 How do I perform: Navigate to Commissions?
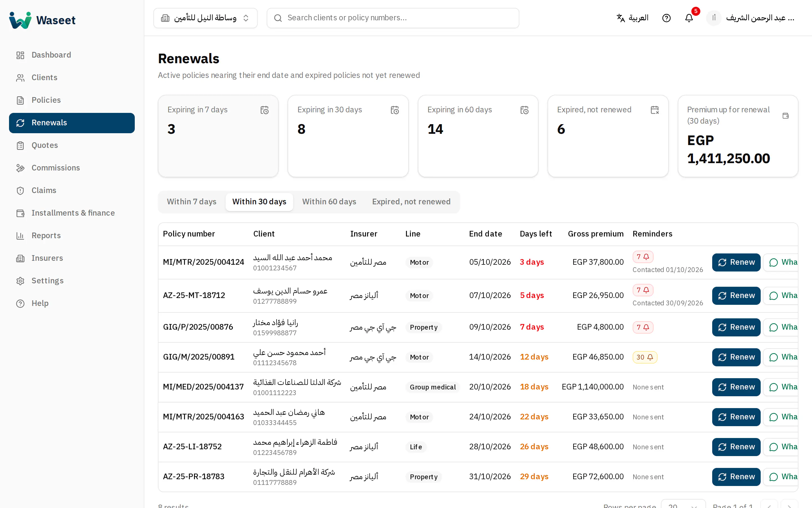point(72,168)
